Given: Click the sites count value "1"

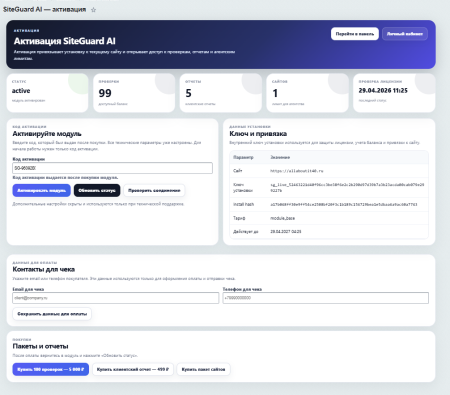Looking at the screenshot, I should (x=275, y=93).
